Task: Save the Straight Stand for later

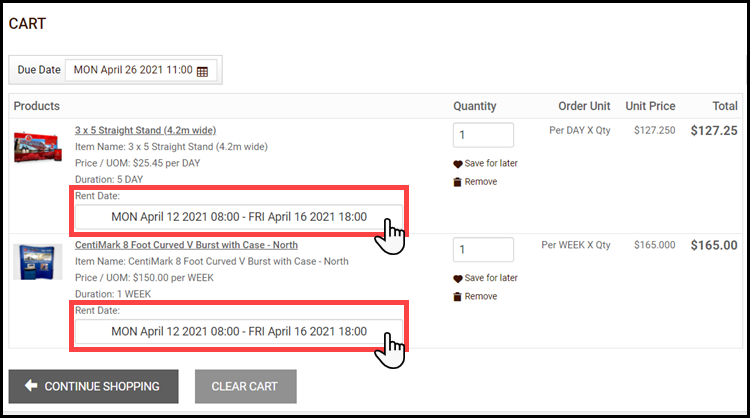Action: [490, 163]
